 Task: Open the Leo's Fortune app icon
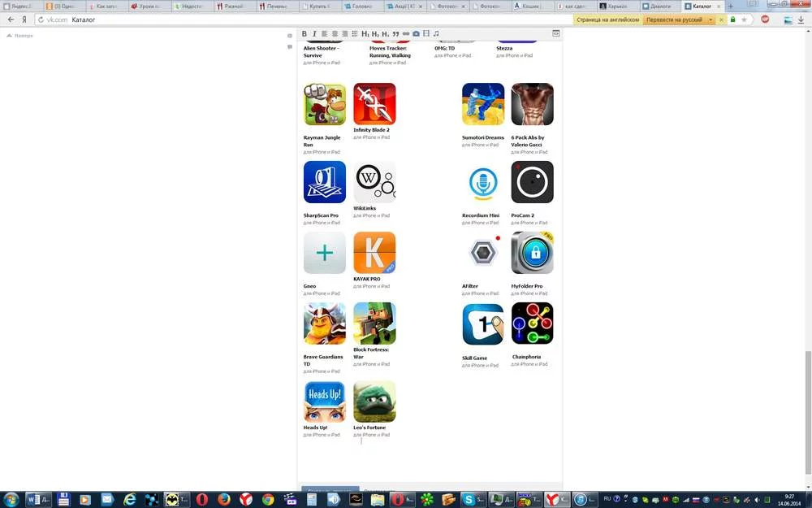pos(374,402)
